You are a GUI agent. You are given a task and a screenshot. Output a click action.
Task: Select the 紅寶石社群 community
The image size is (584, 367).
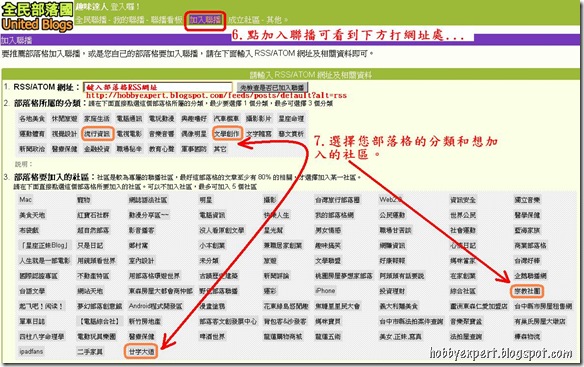tap(93, 215)
